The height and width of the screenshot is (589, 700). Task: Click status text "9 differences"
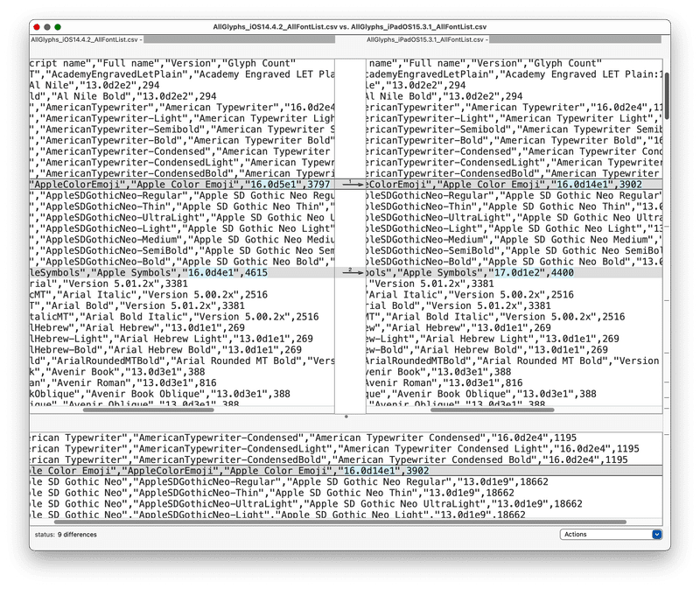(x=77, y=534)
